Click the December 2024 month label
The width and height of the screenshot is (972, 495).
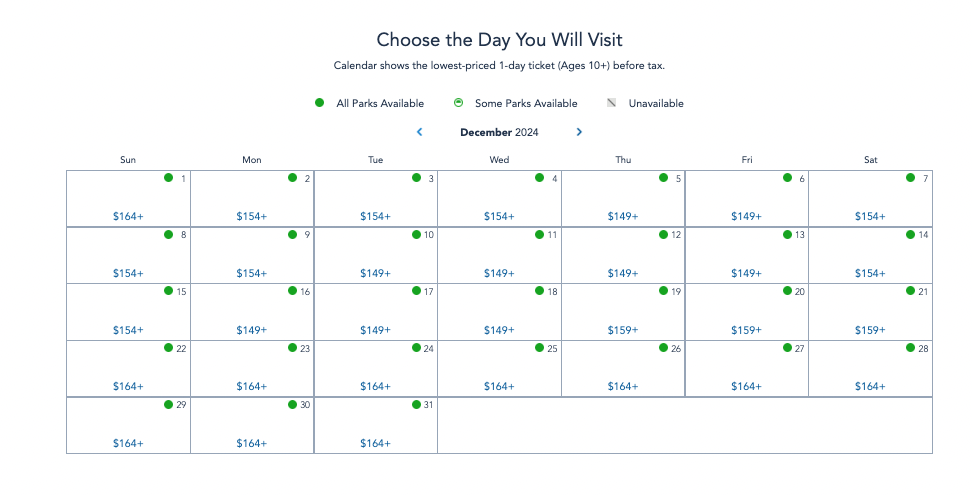click(x=499, y=132)
